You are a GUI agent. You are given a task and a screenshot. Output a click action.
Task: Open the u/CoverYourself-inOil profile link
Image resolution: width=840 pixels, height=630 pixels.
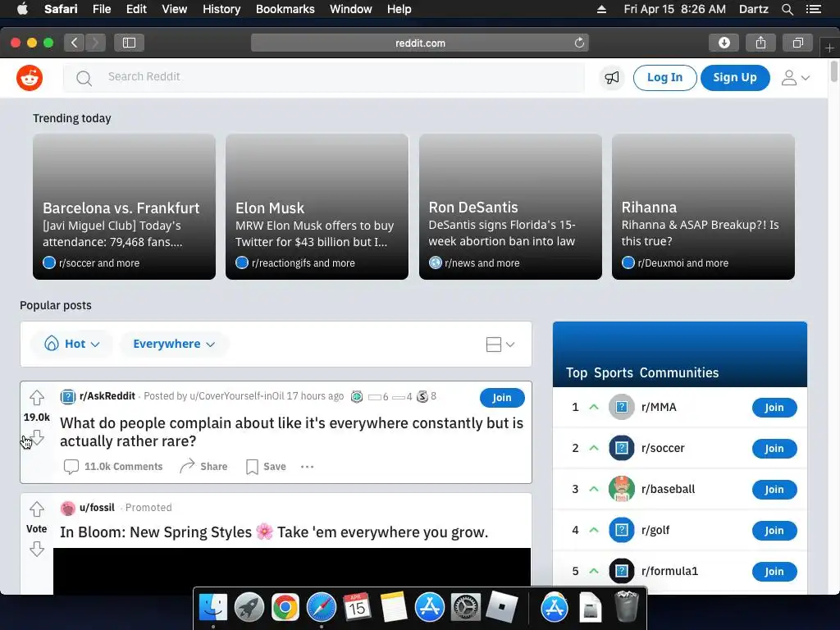point(237,396)
